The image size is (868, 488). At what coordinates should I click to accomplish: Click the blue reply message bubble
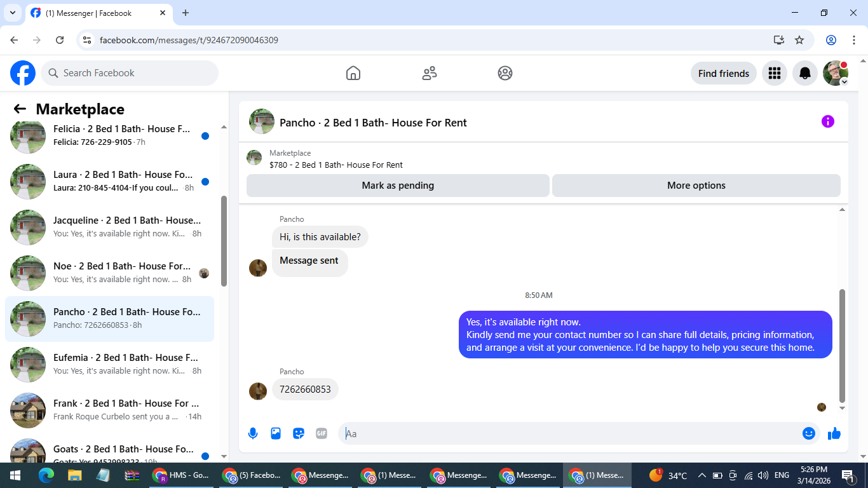pos(646,334)
